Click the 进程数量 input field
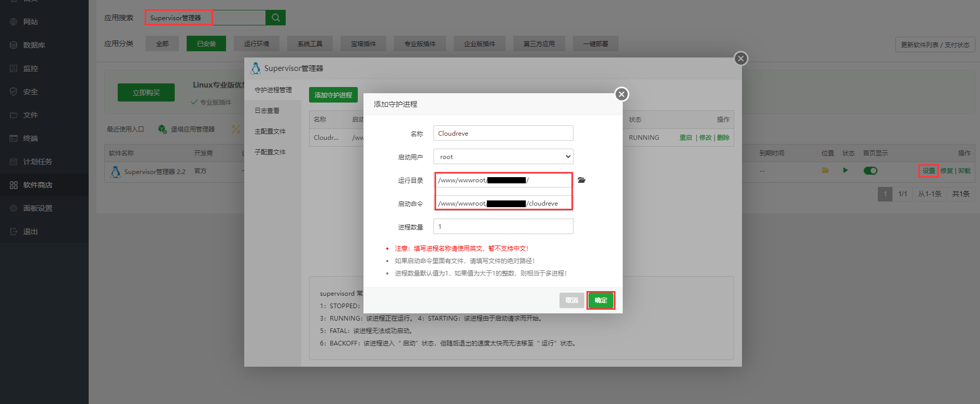The image size is (980, 404). (x=503, y=226)
